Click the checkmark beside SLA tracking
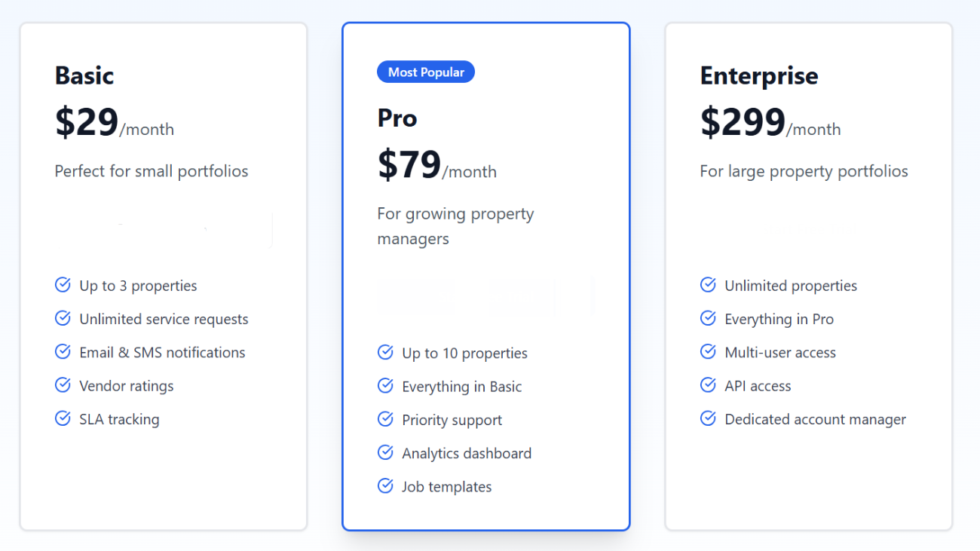This screenshot has height=551, width=980. pos(63,418)
